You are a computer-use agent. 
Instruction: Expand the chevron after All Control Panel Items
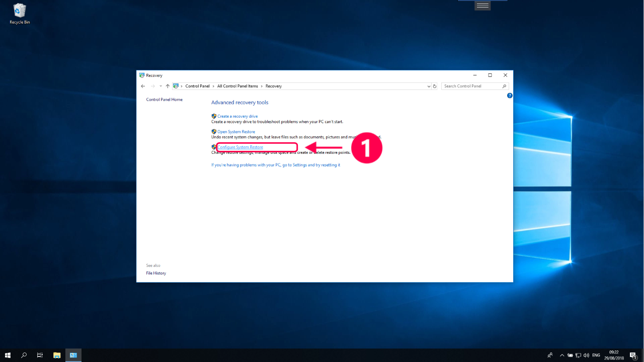(262, 86)
